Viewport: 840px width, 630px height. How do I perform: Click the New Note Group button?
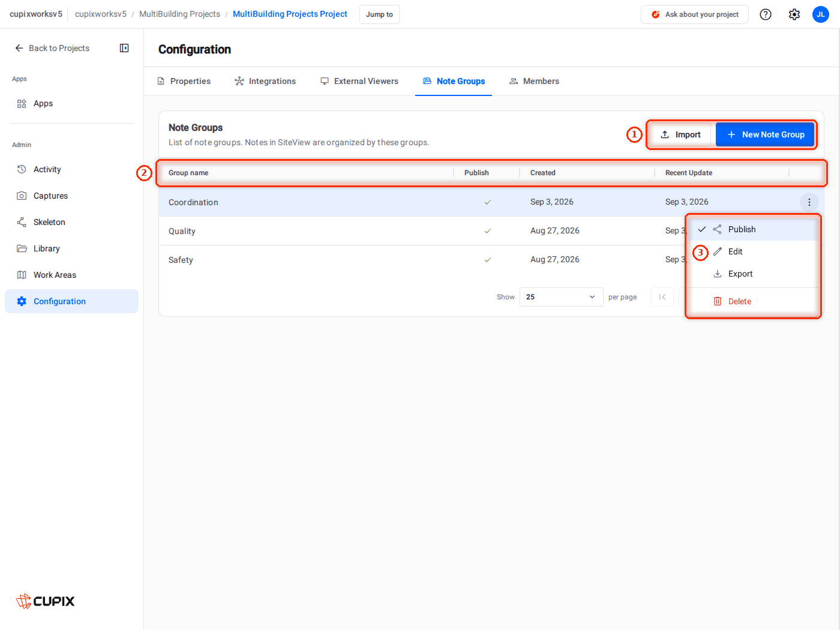pos(765,134)
